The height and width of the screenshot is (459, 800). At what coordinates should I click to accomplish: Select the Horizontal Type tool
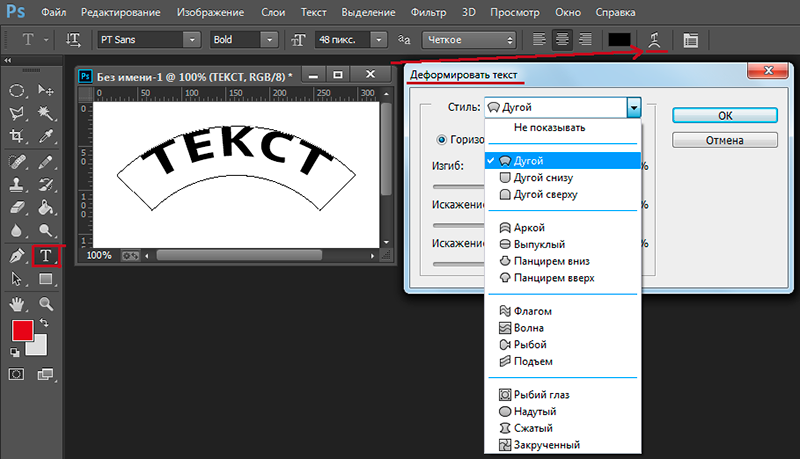[46, 256]
